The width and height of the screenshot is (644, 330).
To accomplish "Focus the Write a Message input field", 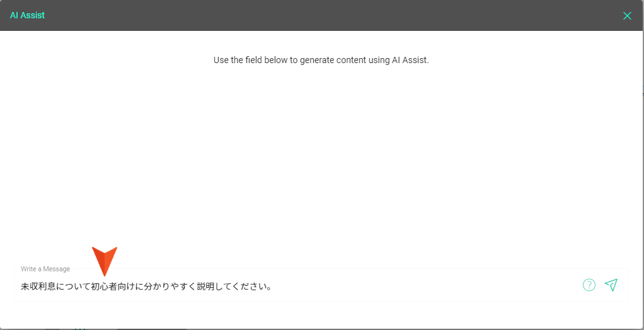I will (x=321, y=285).
